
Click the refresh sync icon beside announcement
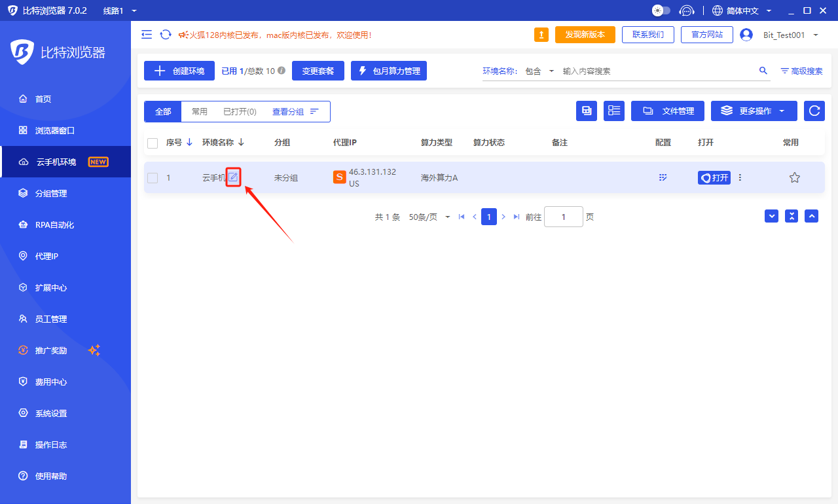(166, 35)
